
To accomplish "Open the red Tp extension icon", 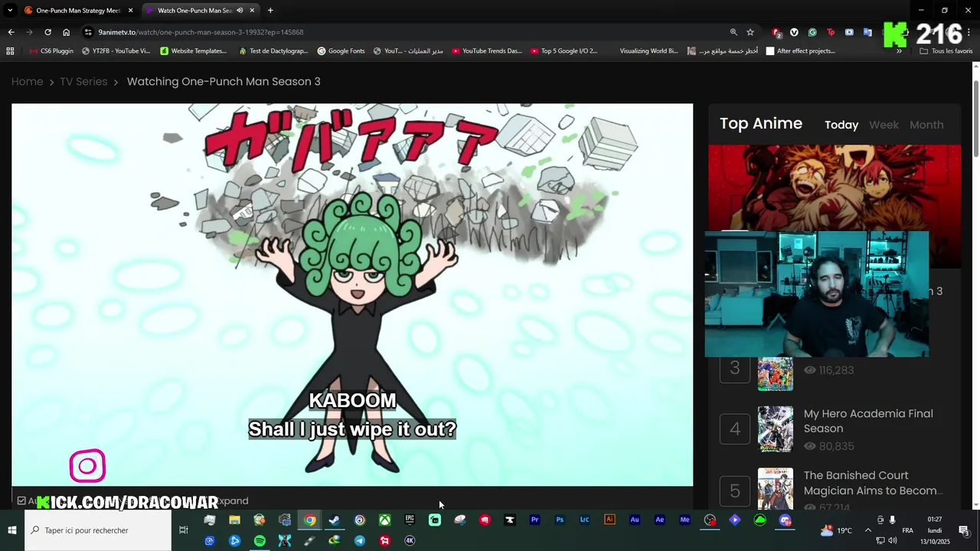I will coord(831,32).
